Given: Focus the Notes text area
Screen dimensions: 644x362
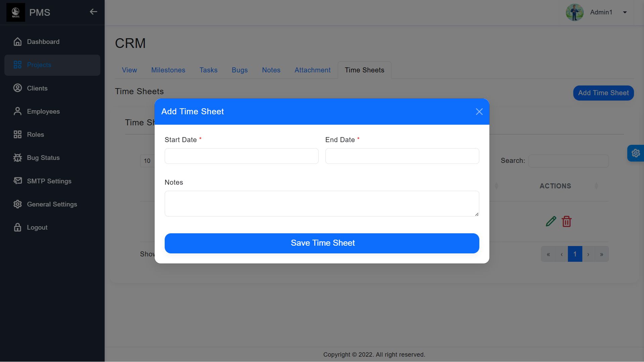Looking at the screenshot, I should [x=321, y=203].
